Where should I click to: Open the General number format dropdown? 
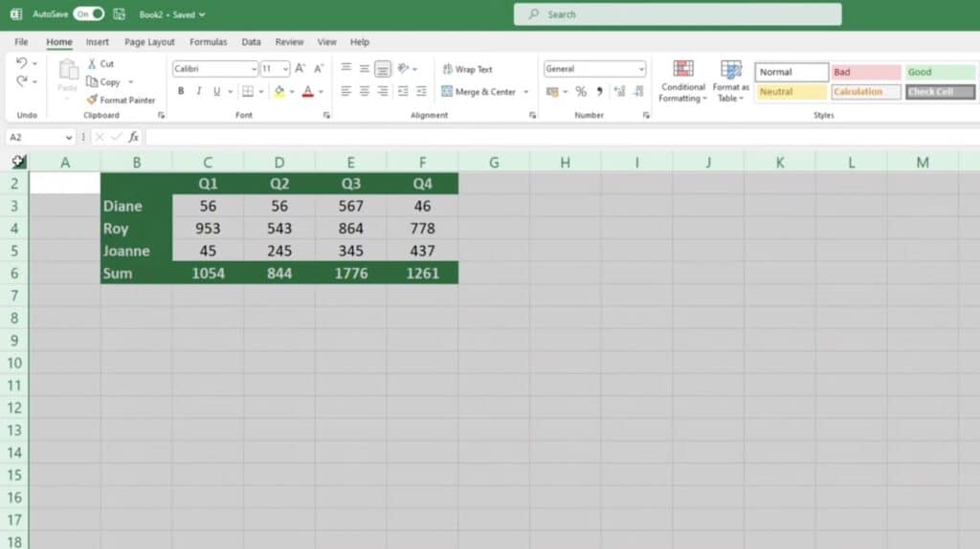click(x=641, y=69)
